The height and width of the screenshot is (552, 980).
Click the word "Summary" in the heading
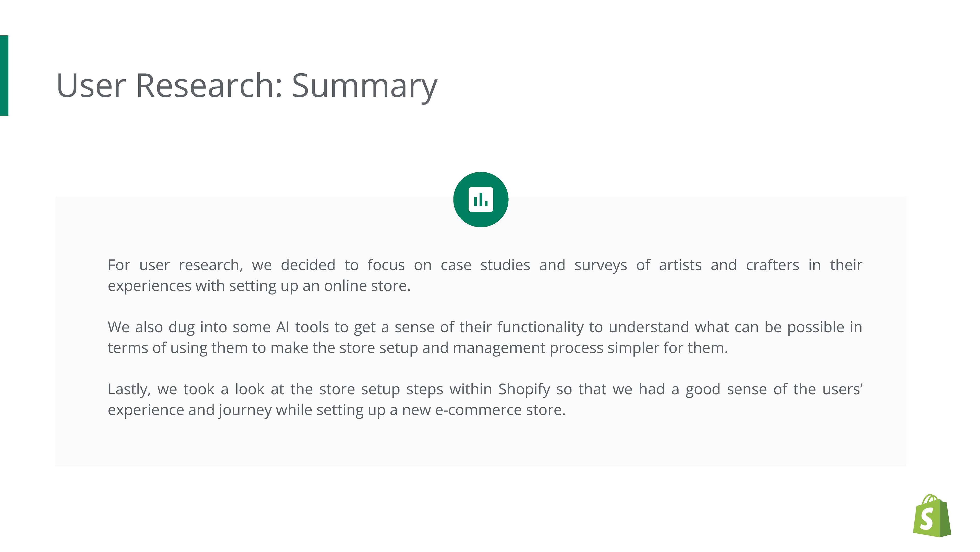click(364, 86)
